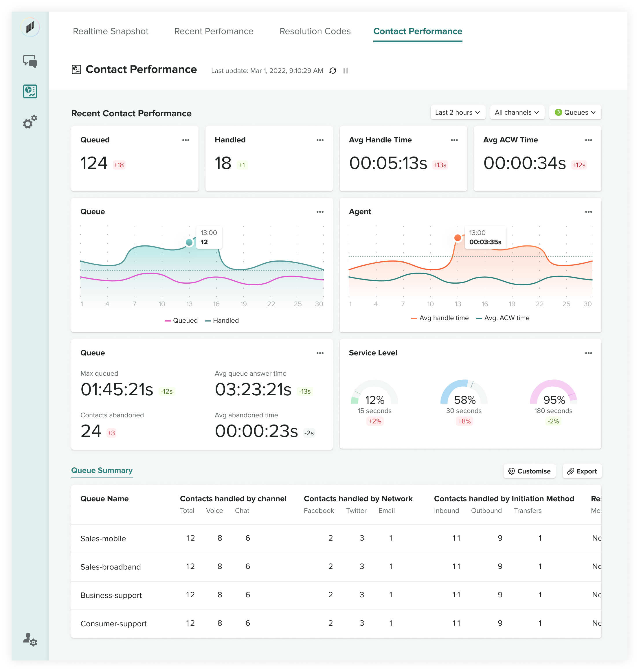This screenshot has height=672, width=639.
Task: Open Agent chart three-dot menu
Action: pyautogui.click(x=588, y=212)
